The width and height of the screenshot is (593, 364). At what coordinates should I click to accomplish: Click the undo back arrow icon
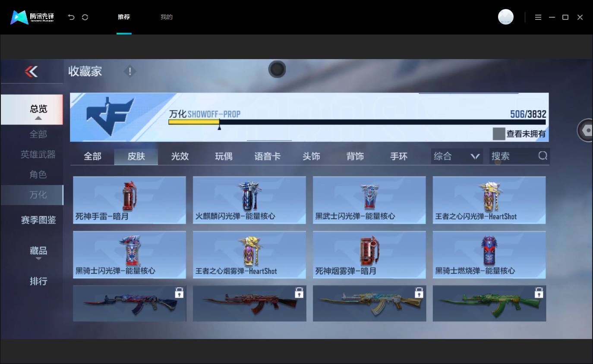(x=71, y=17)
